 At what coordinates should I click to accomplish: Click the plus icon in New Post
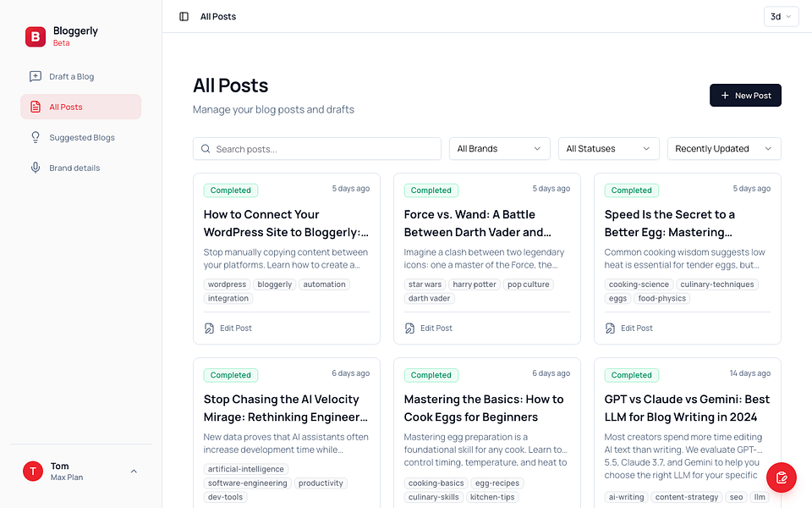tap(725, 96)
